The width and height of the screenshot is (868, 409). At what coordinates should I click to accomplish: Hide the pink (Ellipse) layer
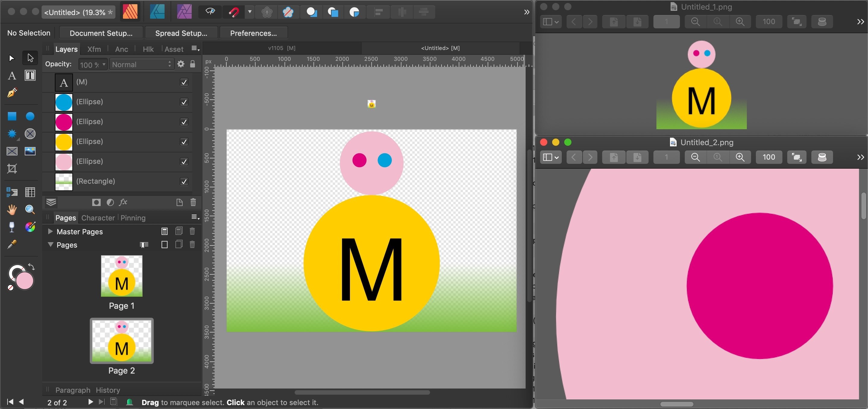click(x=184, y=161)
